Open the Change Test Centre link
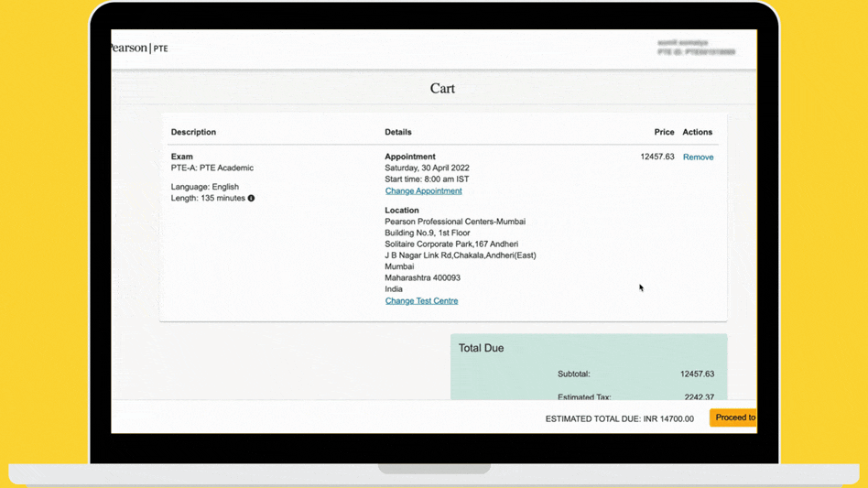 [x=421, y=301]
